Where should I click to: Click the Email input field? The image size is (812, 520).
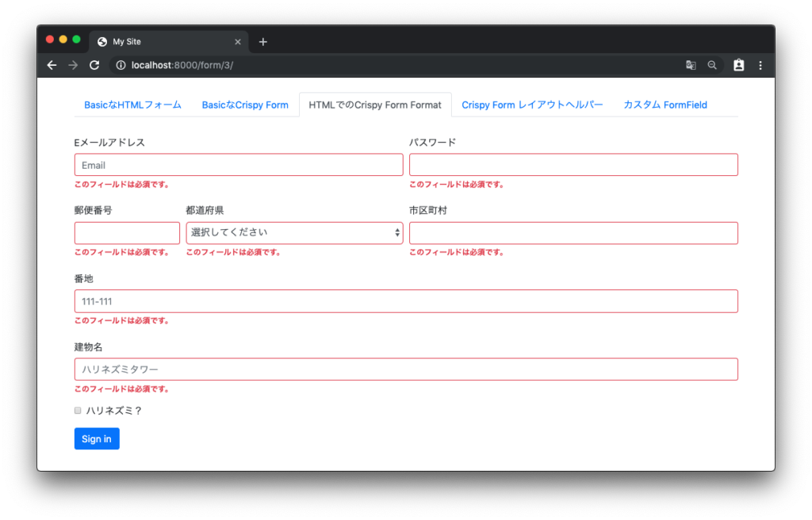[x=238, y=164]
